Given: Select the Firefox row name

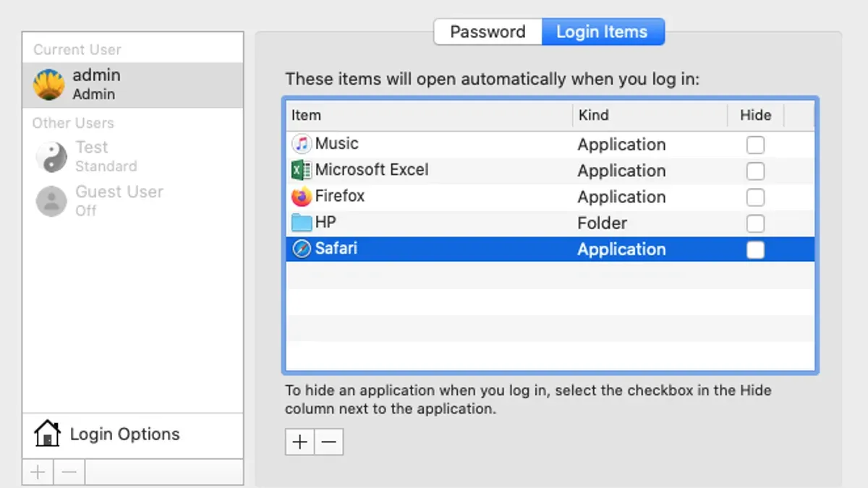Looking at the screenshot, I should point(340,196).
